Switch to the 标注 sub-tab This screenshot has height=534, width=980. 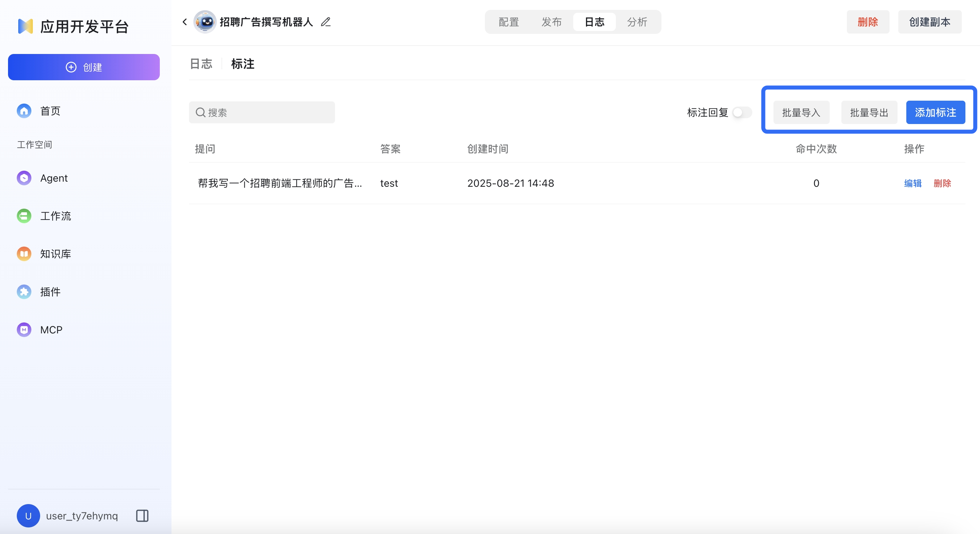pyautogui.click(x=242, y=64)
